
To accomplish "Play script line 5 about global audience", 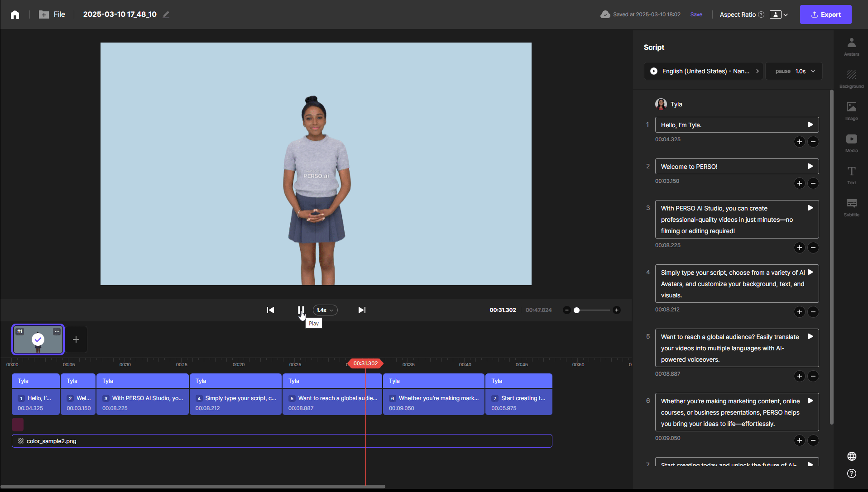I will coord(810,336).
